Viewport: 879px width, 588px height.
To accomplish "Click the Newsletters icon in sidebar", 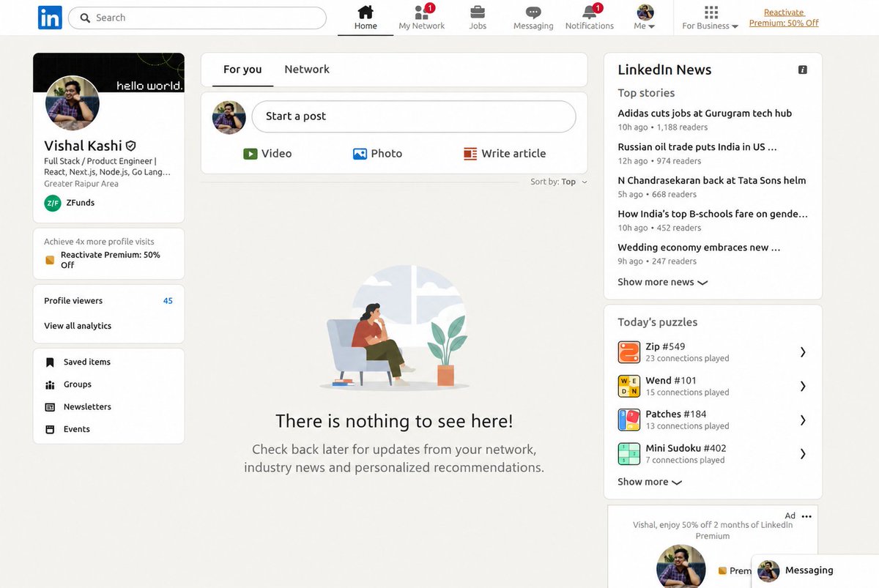I will (50, 407).
